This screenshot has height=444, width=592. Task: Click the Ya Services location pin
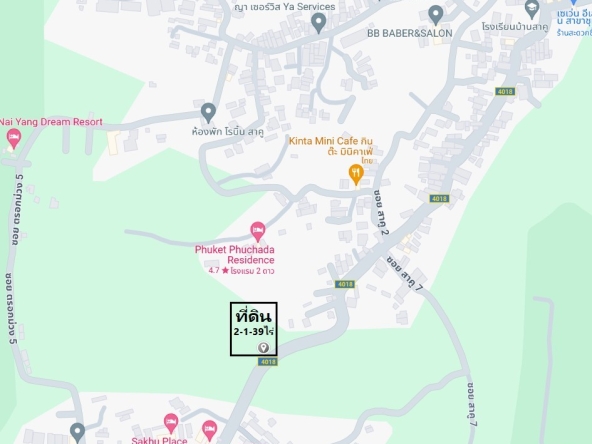click(x=319, y=22)
